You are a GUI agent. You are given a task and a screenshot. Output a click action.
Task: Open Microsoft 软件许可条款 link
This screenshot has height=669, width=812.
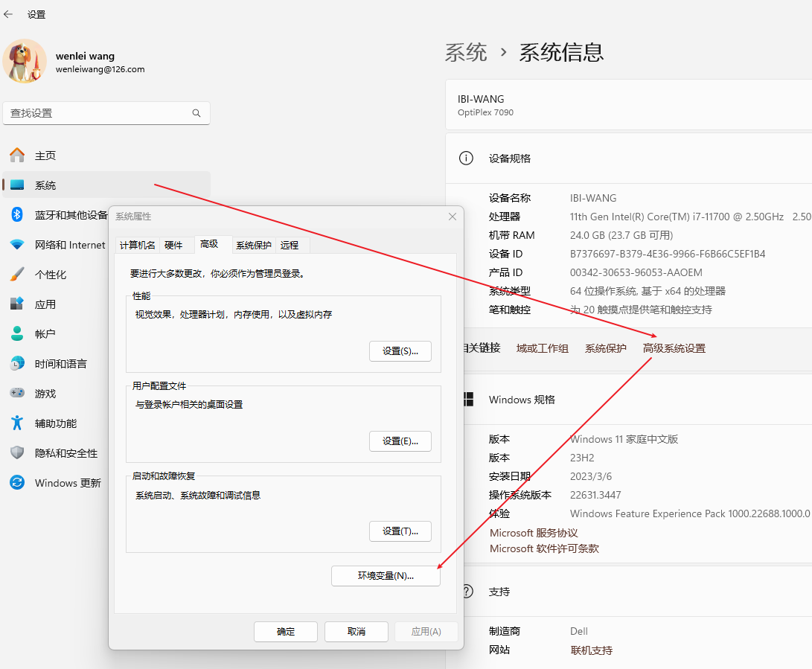coord(544,549)
